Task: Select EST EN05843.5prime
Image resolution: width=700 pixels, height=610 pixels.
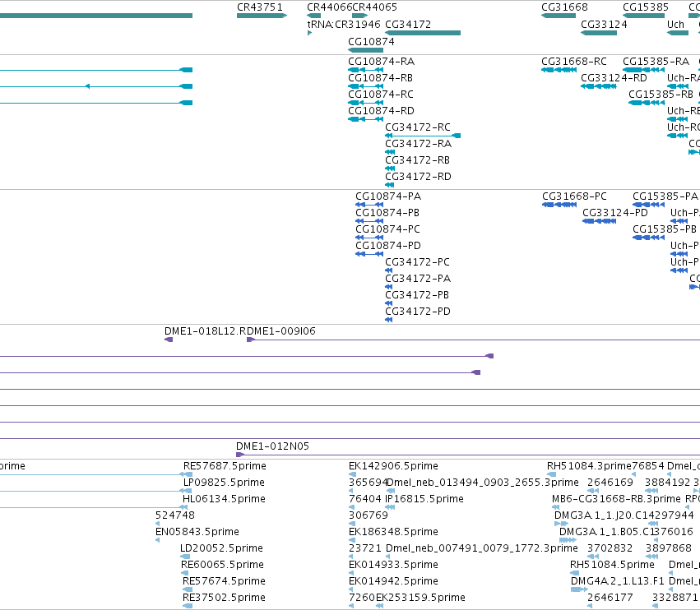Action: tap(197, 533)
